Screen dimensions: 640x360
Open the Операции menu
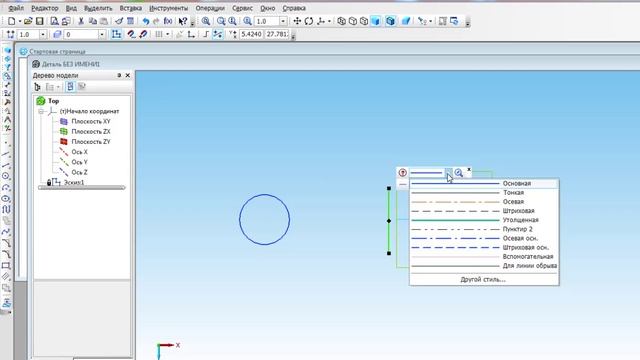click(x=210, y=8)
